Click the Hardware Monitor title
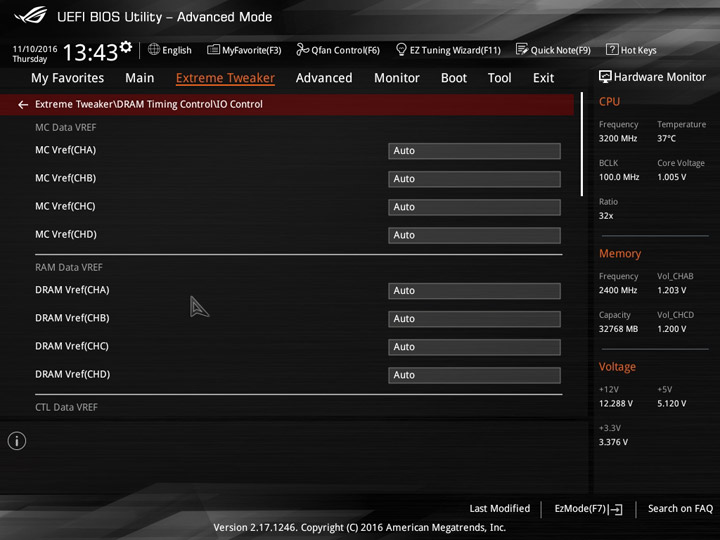 click(x=660, y=77)
